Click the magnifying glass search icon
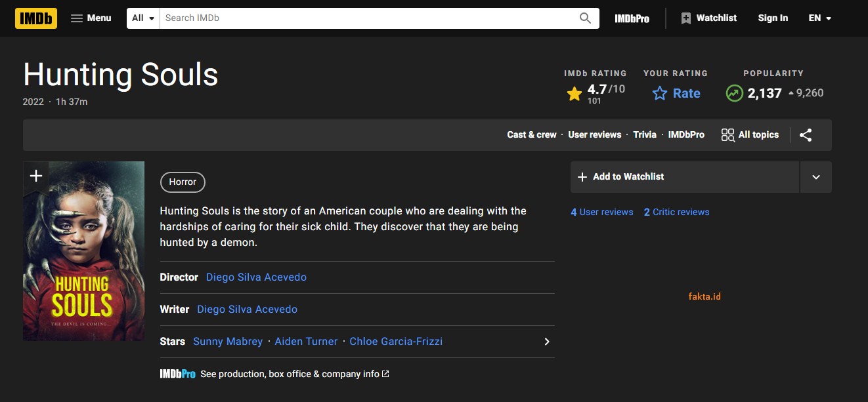 pyautogui.click(x=585, y=18)
